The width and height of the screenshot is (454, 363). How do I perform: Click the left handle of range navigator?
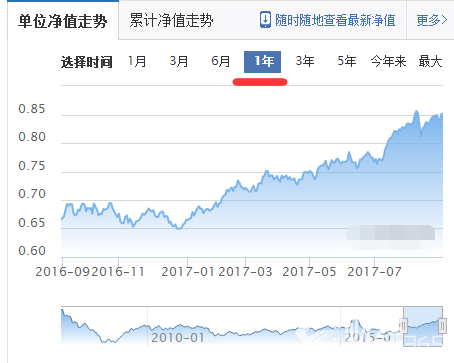[x=403, y=325]
